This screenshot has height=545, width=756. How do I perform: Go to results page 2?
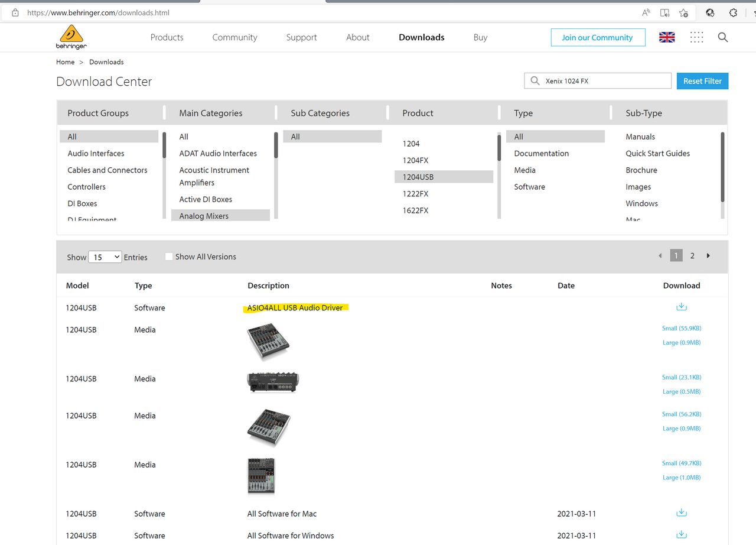pos(692,256)
